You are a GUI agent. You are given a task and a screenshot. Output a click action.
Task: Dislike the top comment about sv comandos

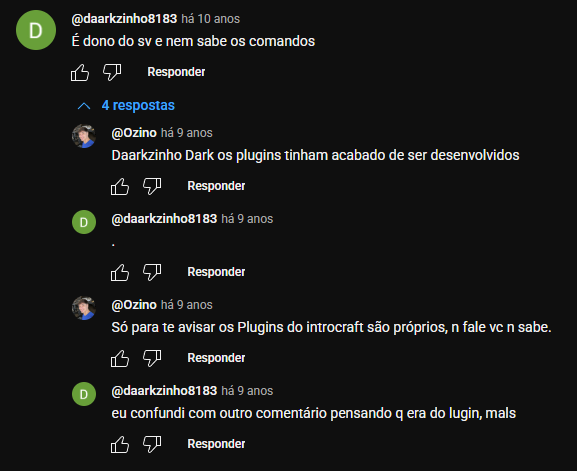pyautogui.click(x=112, y=72)
